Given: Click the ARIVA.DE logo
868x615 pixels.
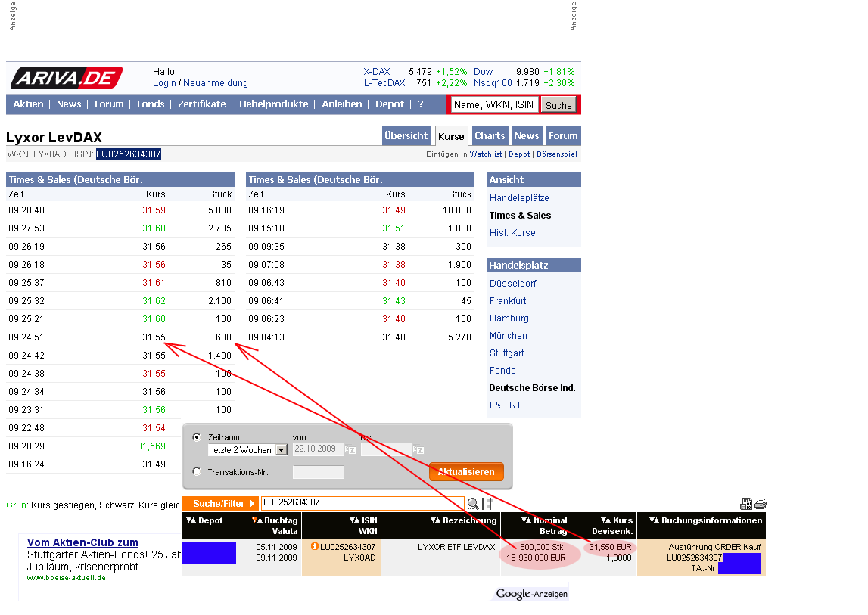Looking at the screenshot, I should click(x=67, y=77).
